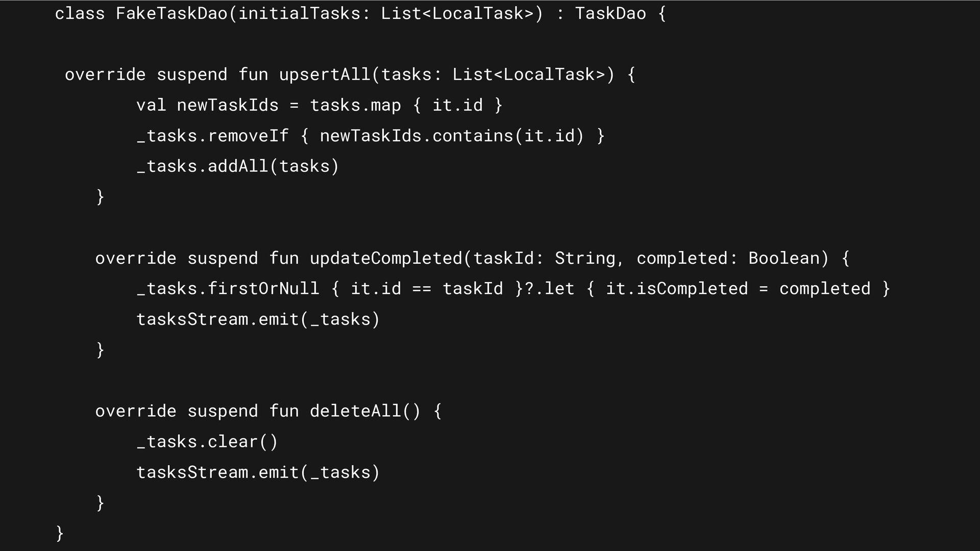The height and width of the screenshot is (551, 980).
Task: Click the tasks.map call
Action: pyautogui.click(x=355, y=106)
